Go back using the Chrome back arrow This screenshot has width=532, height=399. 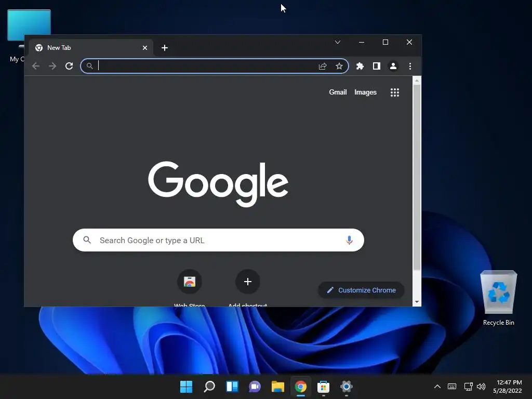click(36, 66)
